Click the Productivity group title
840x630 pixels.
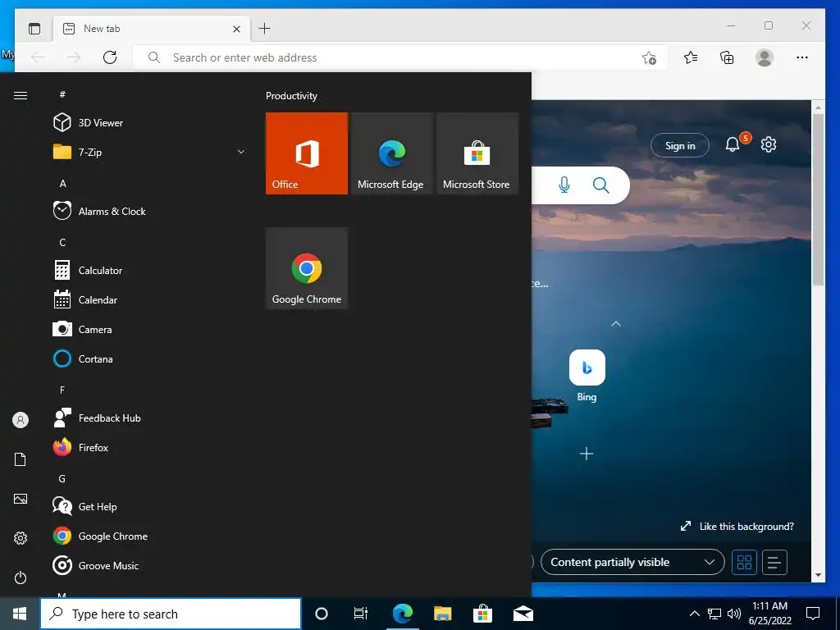pyautogui.click(x=291, y=96)
